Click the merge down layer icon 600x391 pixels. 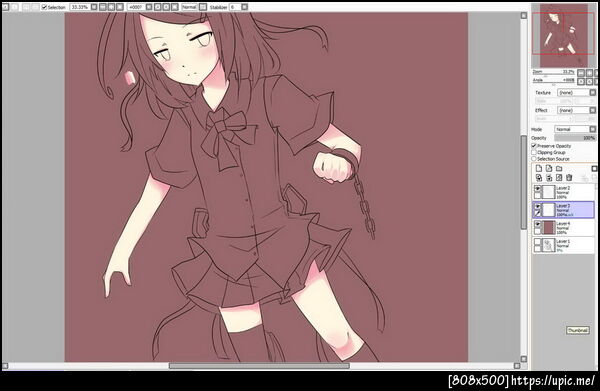point(549,178)
